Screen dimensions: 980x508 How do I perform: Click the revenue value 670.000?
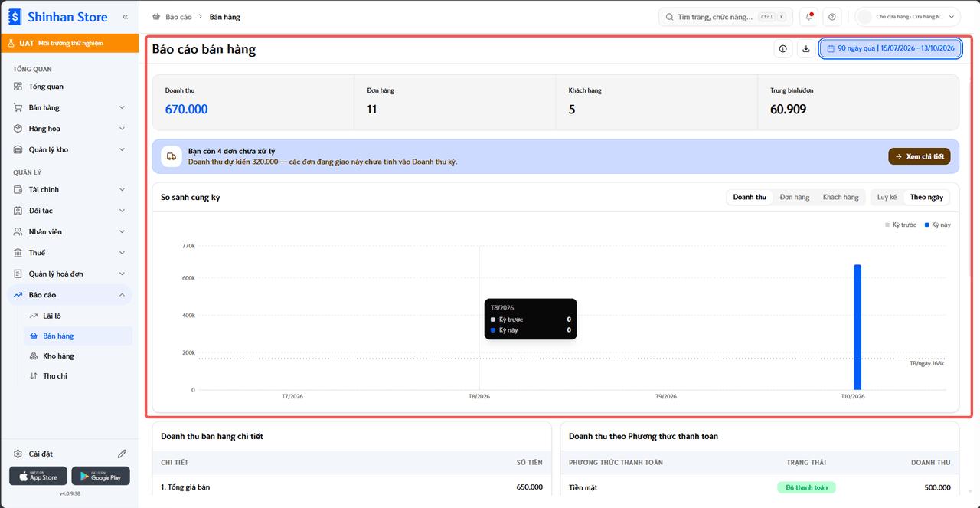coord(186,110)
